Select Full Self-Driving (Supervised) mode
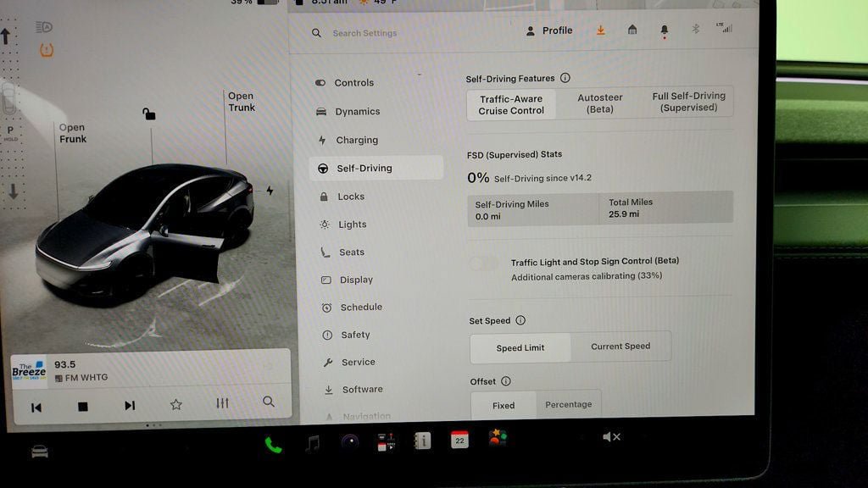This screenshot has width=868, height=488. coord(688,102)
